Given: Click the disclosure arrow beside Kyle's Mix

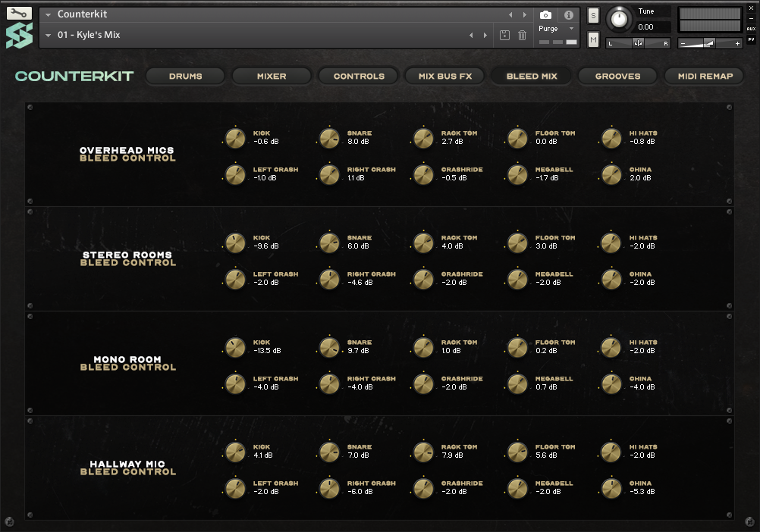Looking at the screenshot, I should point(47,34).
